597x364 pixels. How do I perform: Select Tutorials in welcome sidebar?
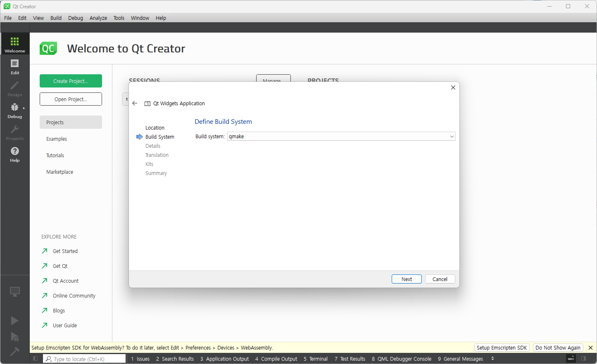click(71, 155)
